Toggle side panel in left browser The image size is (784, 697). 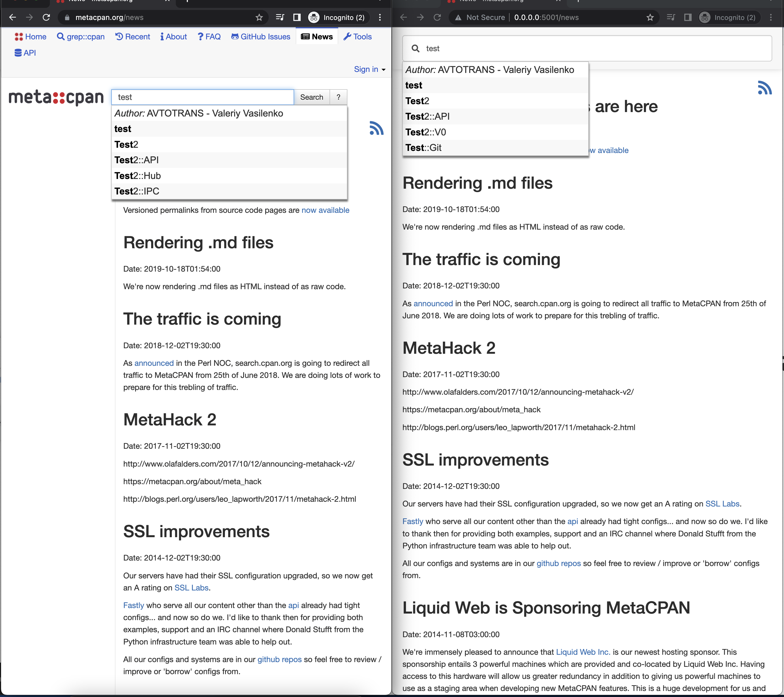point(296,17)
